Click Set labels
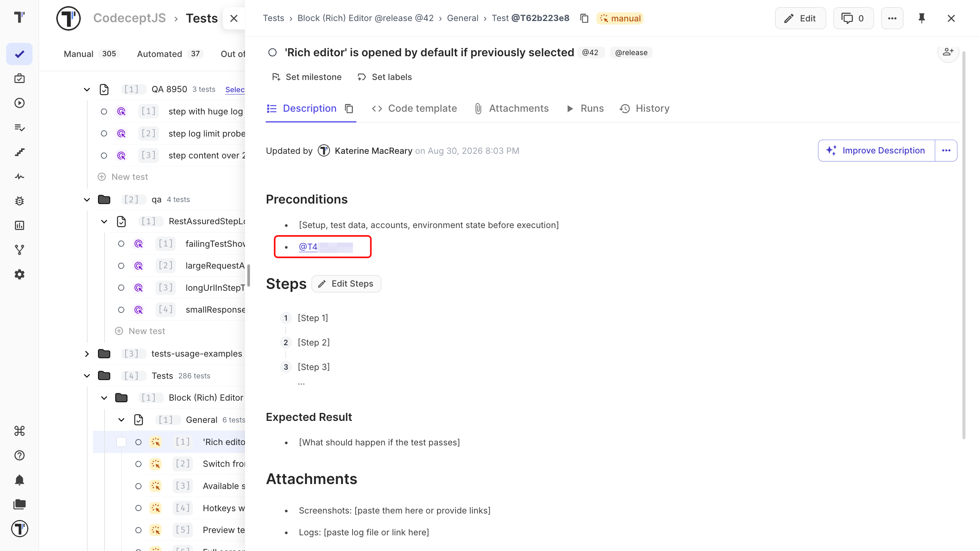 (x=385, y=77)
